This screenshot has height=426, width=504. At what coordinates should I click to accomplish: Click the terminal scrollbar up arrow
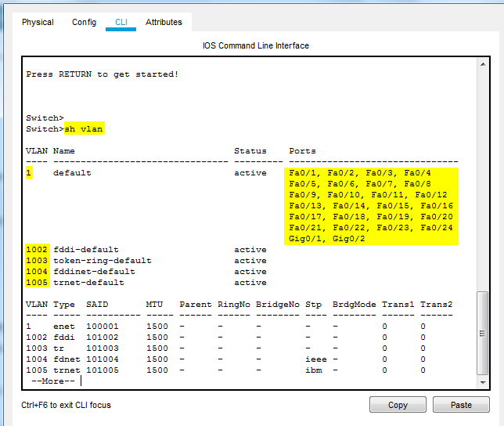point(483,63)
